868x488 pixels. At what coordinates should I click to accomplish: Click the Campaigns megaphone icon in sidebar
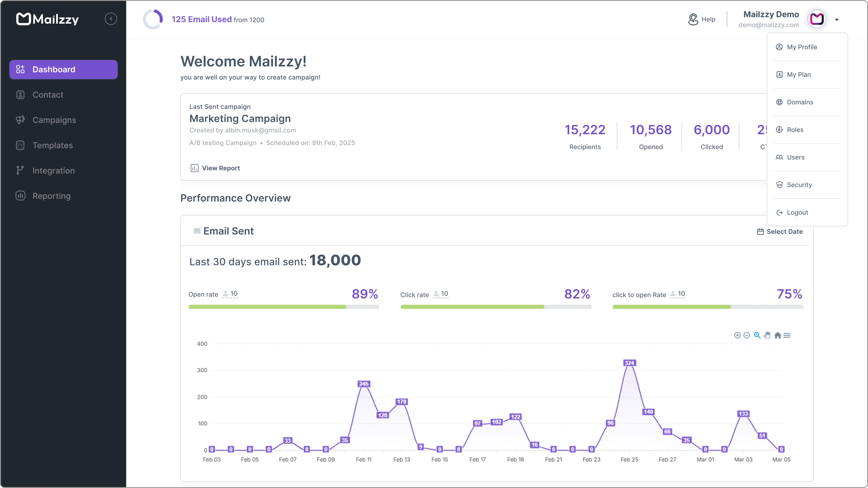click(20, 120)
